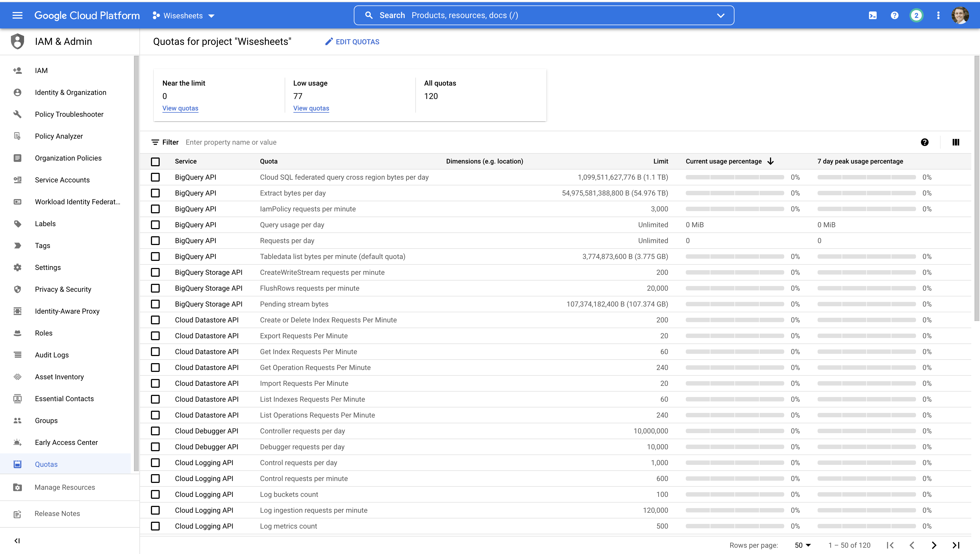The height and width of the screenshot is (554, 980).
Task: Check the Controller requests per day row
Action: pos(155,431)
